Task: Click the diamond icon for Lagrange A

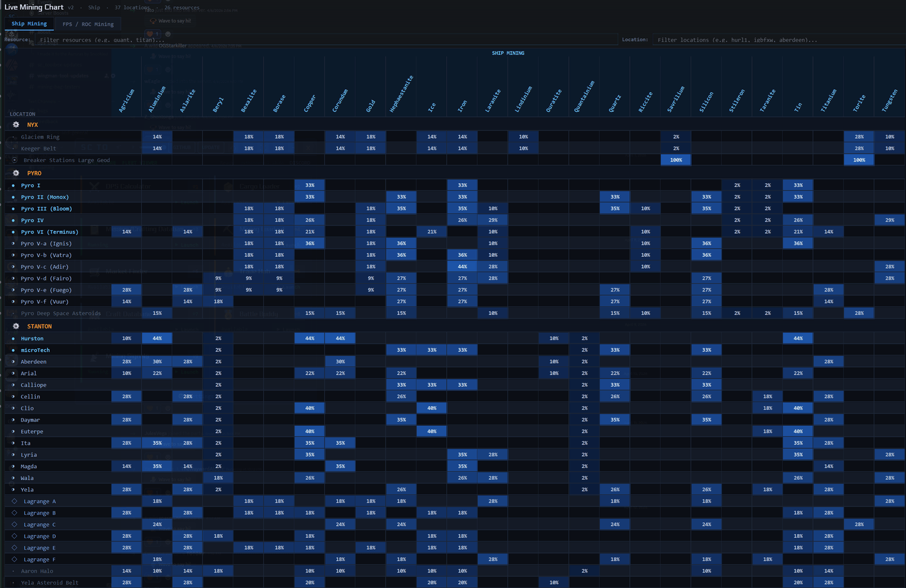Action: [15, 501]
